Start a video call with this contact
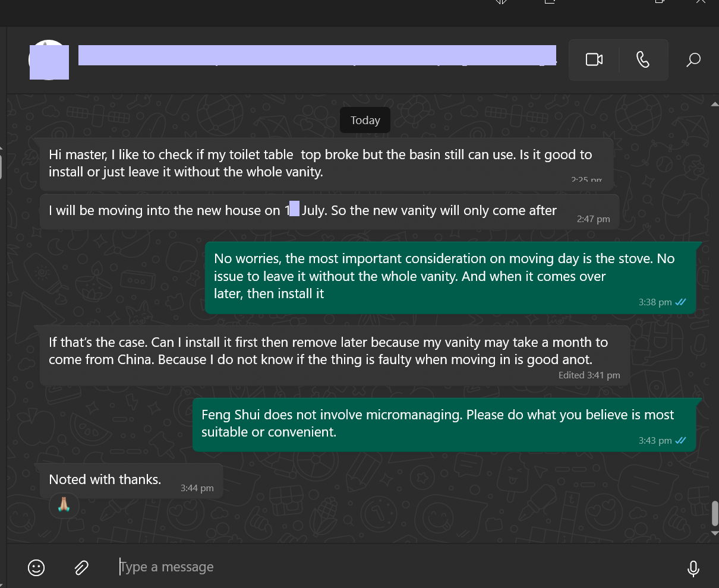The height and width of the screenshot is (588, 719). (x=594, y=59)
